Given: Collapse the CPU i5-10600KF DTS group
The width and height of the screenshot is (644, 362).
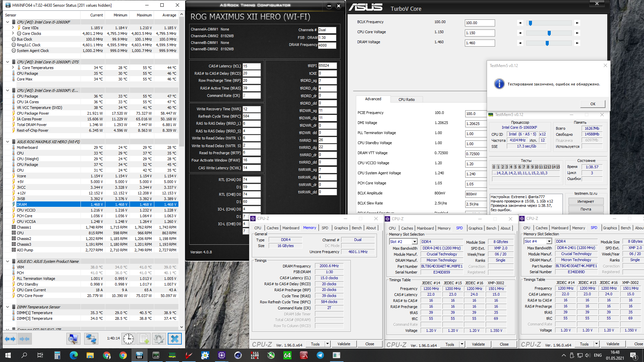Looking at the screenshot, I should (8, 62).
